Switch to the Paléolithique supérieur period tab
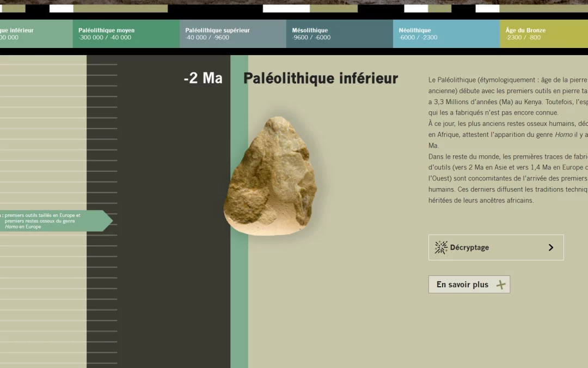The image size is (588, 368). pos(232,34)
